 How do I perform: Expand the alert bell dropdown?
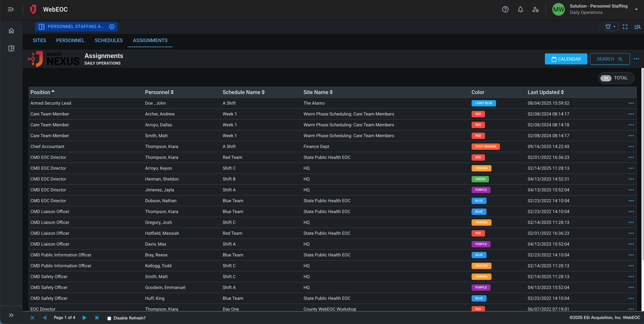pos(610,27)
